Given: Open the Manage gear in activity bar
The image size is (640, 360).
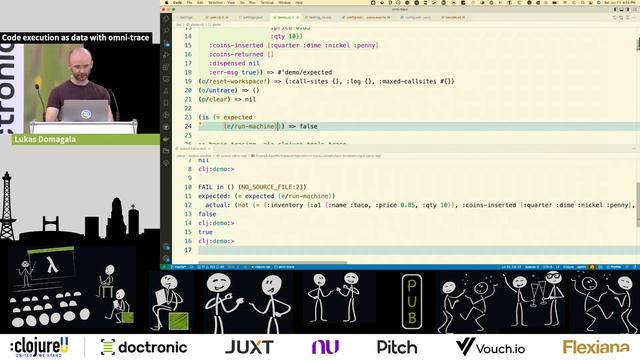Looking at the screenshot, I should pos(166,258).
